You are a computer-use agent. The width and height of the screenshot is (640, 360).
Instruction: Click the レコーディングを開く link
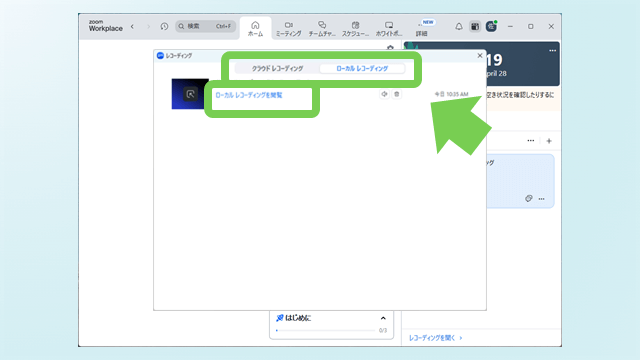pyautogui.click(x=436, y=338)
